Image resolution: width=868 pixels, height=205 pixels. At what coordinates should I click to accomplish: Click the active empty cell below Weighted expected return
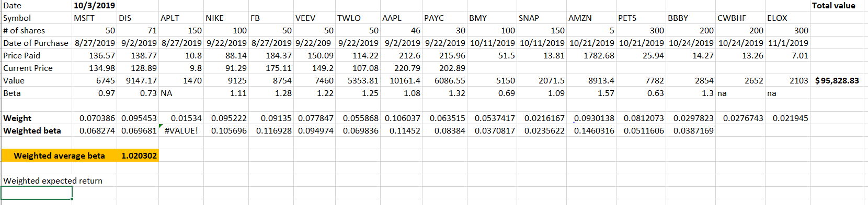[x=37, y=193]
